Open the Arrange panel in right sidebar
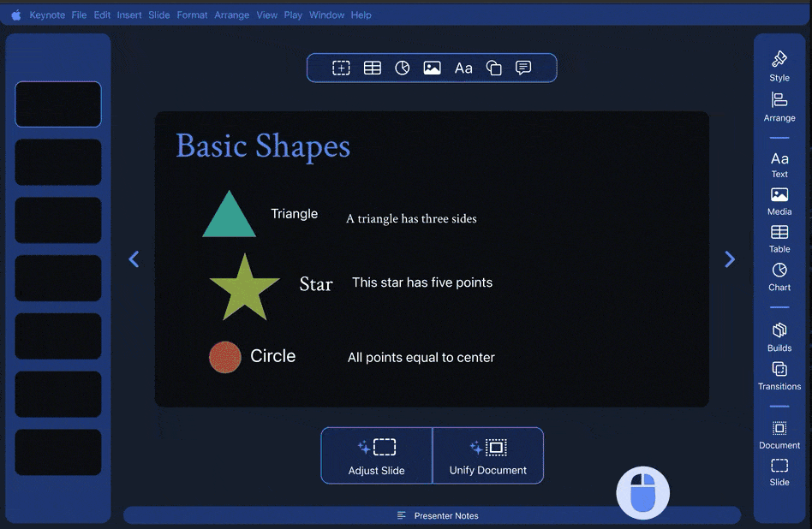 click(779, 107)
